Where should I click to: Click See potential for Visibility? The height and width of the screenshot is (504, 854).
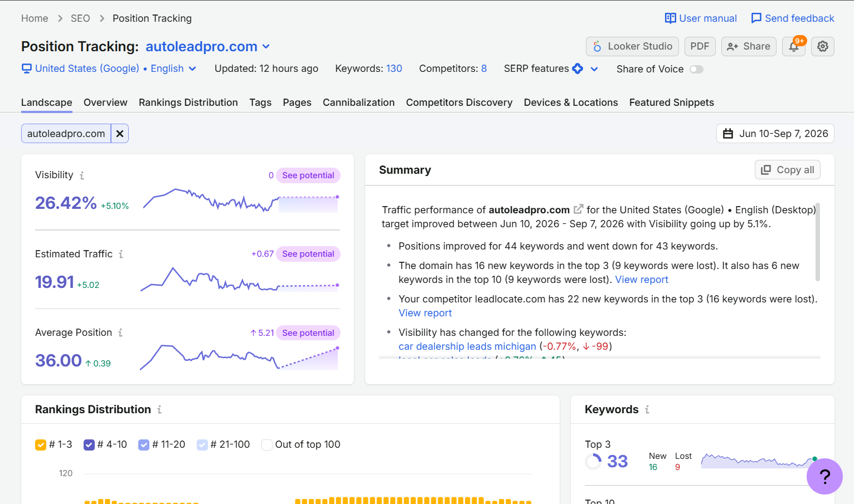[x=308, y=175]
